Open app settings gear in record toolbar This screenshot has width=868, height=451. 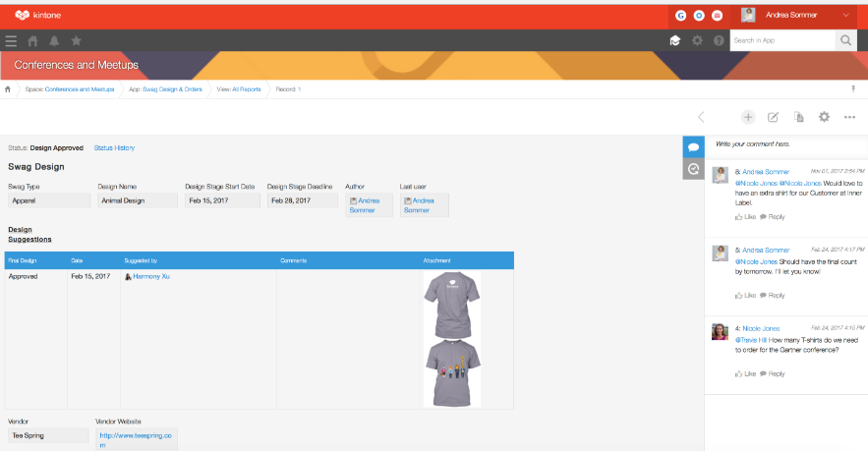(825, 117)
